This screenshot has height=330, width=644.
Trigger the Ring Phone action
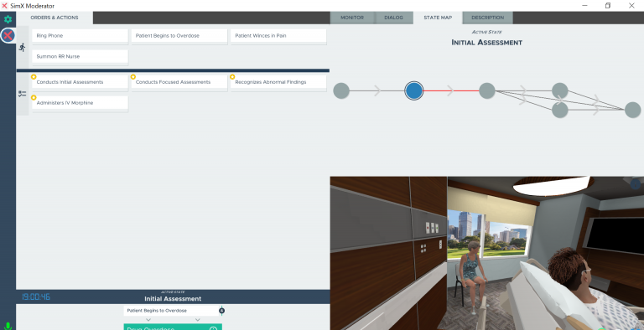coord(80,36)
